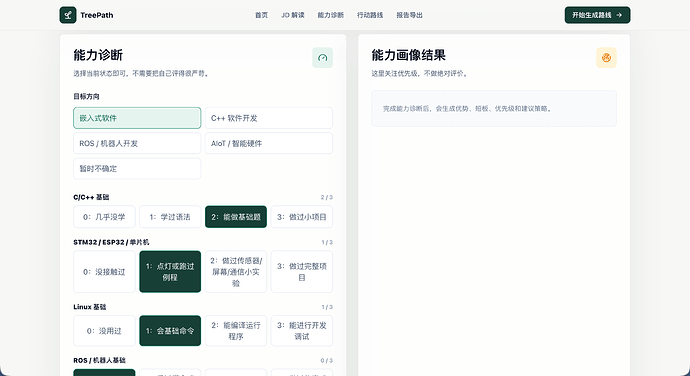690x376 pixels.
Task: Pick the 暂时不确定 direction option
Action: point(137,168)
